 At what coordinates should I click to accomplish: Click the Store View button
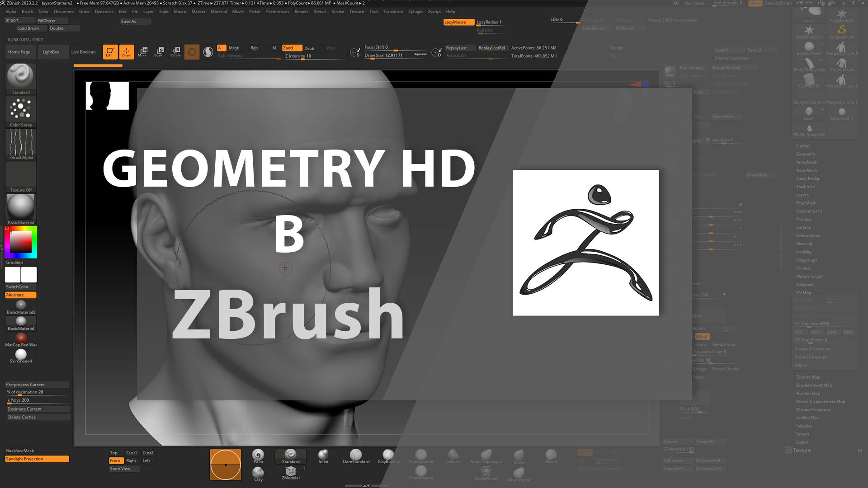pyautogui.click(x=124, y=469)
